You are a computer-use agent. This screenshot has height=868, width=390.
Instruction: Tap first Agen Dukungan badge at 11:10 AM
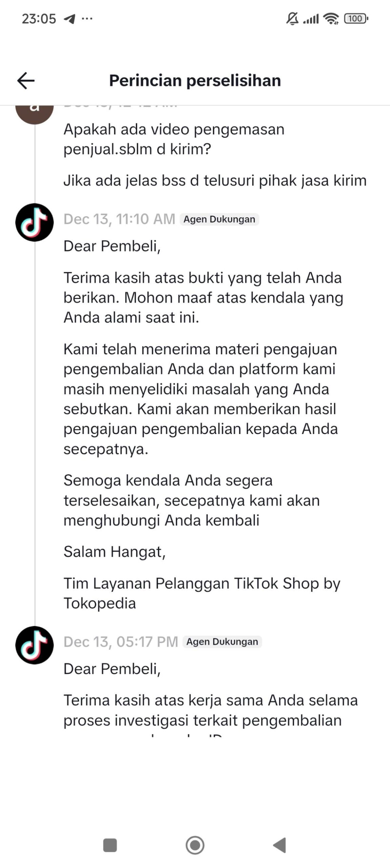click(x=219, y=219)
